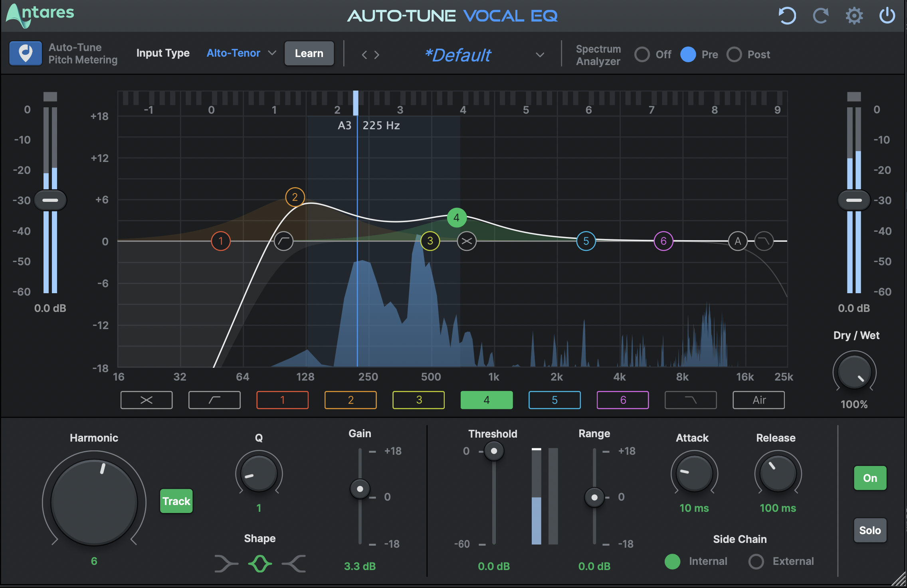907x588 pixels.
Task: Enable Track mode for Harmonic
Action: tap(176, 501)
